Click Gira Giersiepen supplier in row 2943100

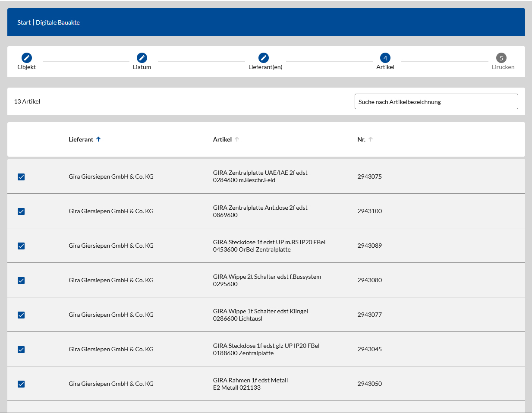(x=111, y=211)
